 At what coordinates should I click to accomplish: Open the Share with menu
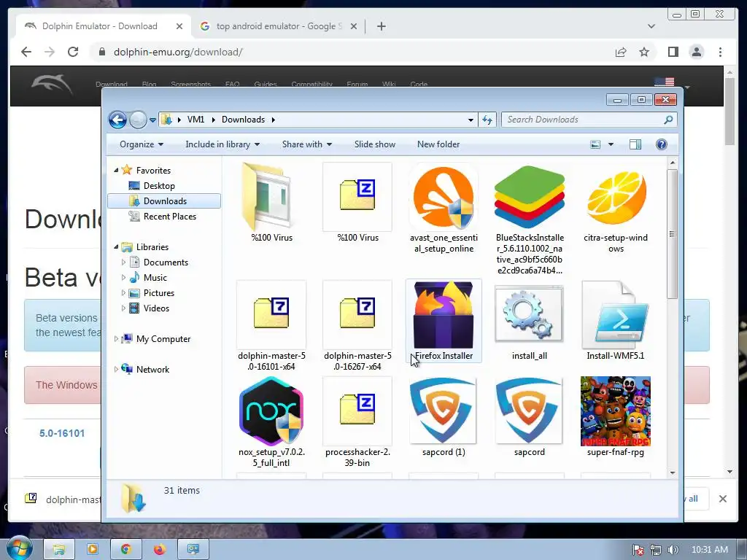[x=307, y=144]
